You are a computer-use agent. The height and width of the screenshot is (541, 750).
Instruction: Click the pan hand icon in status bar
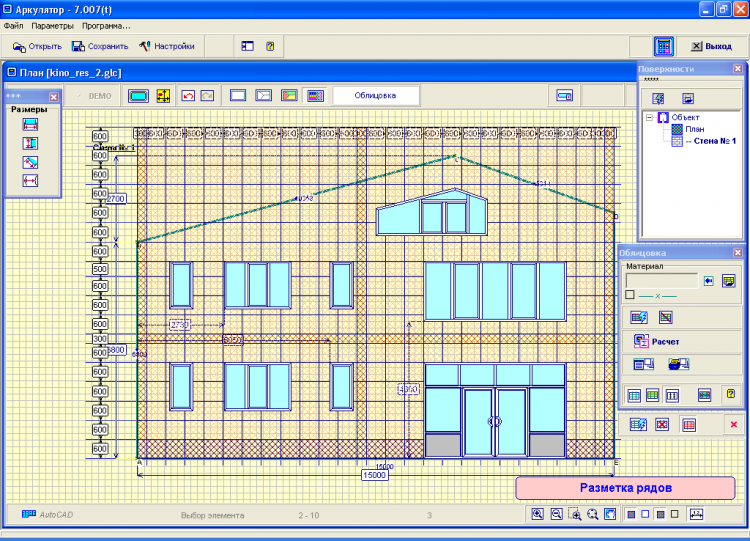click(x=610, y=515)
